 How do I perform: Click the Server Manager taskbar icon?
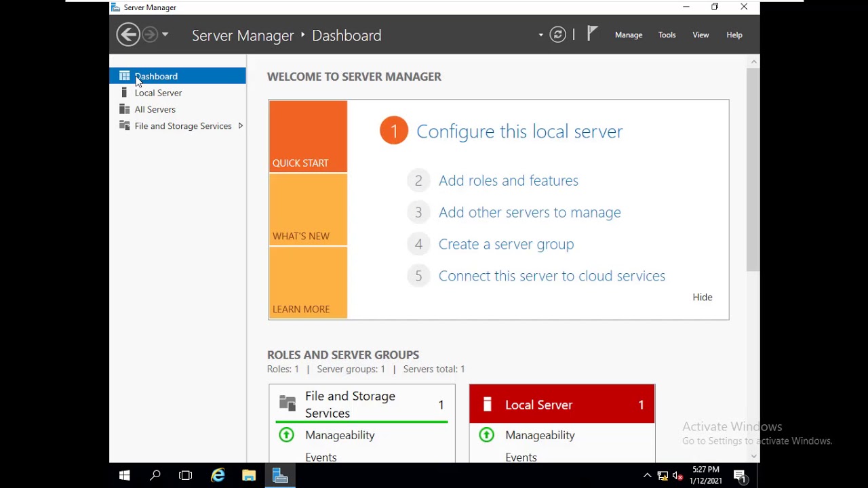280,476
